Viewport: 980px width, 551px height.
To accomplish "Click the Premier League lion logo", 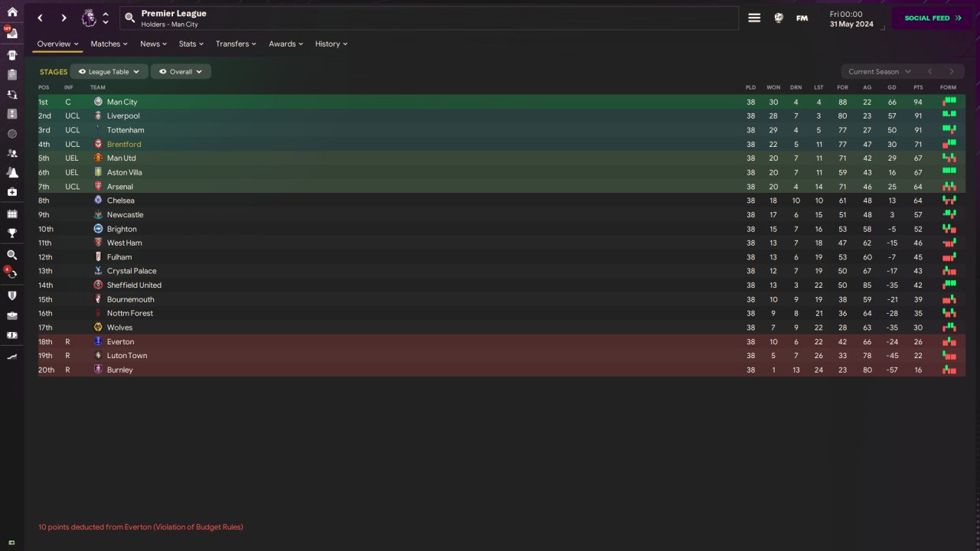I will [x=89, y=18].
